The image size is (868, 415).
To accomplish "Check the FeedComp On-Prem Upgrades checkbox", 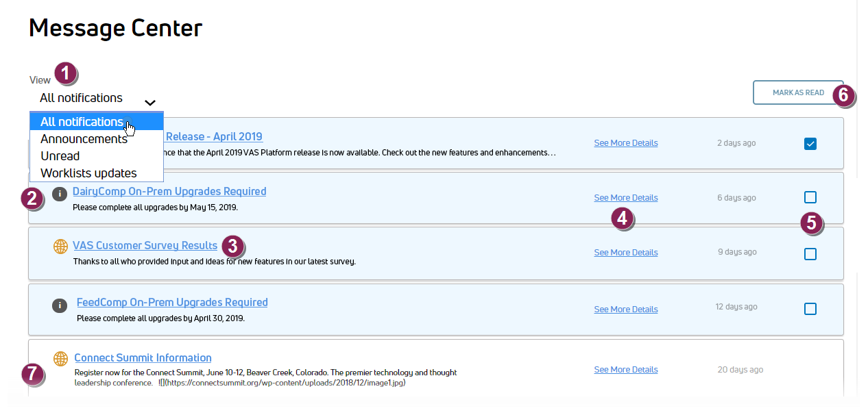I will tap(810, 309).
